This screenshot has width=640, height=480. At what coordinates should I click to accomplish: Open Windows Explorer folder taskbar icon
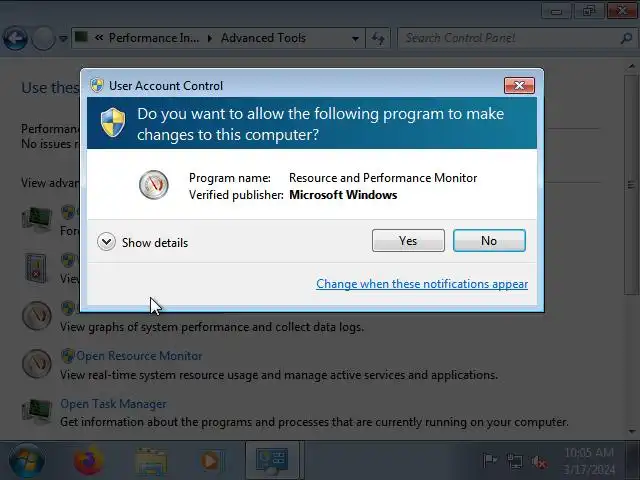pyautogui.click(x=150, y=462)
